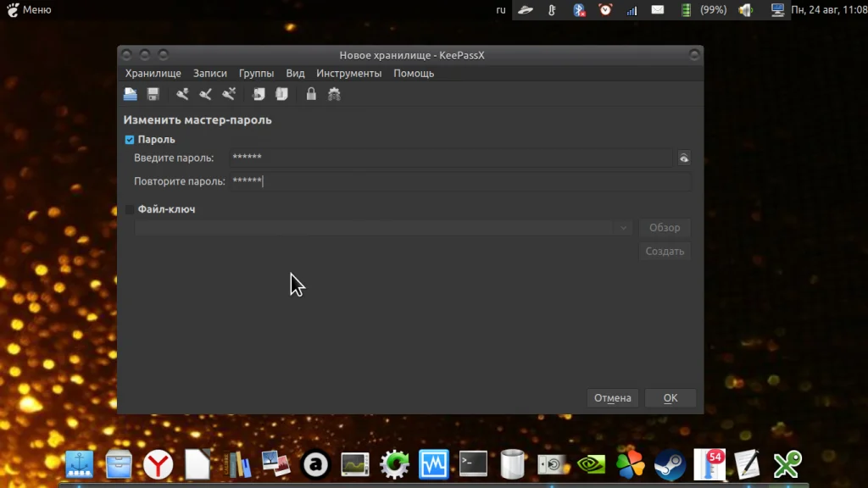Open the Инструменты menu
This screenshot has width=868, height=488.
pyautogui.click(x=348, y=73)
